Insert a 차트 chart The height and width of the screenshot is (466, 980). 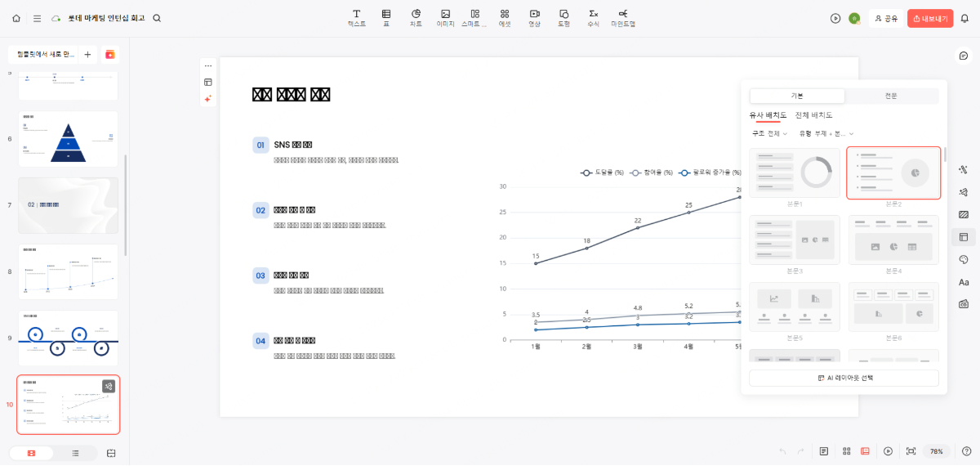(x=416, y=18)
